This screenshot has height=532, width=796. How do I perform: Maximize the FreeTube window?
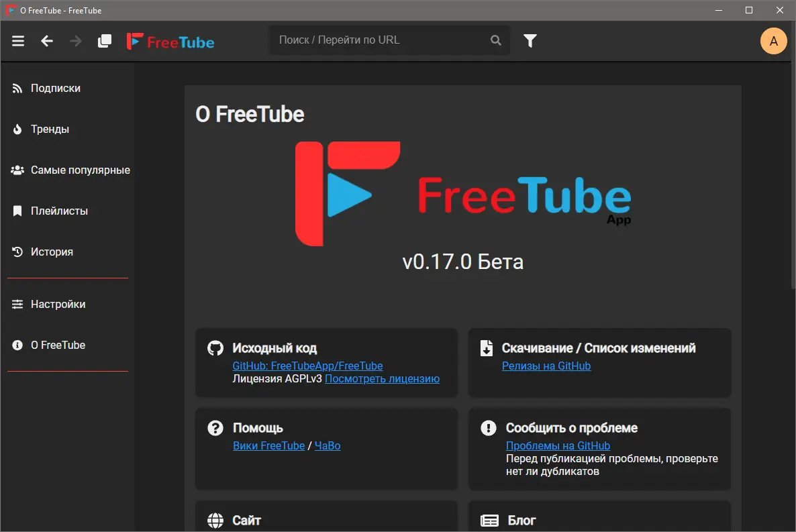[749, 10]
